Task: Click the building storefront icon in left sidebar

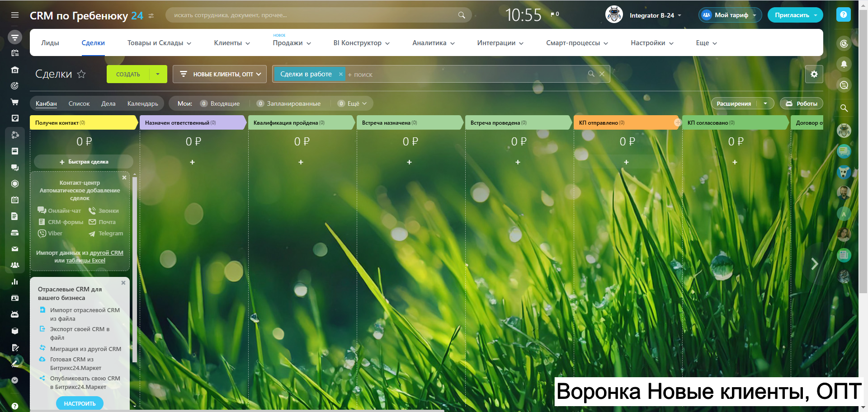Action: pos(15,70)
